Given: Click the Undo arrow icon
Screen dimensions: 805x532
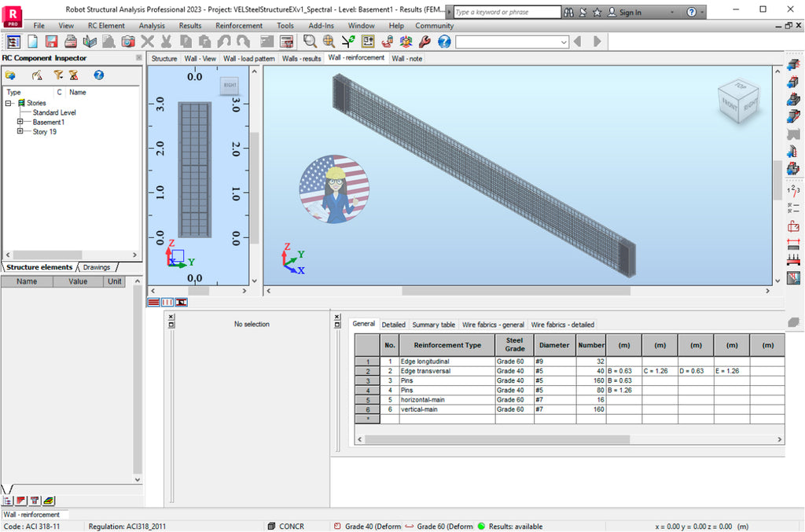Looking at the screenshot, I should tap(226, 41).
